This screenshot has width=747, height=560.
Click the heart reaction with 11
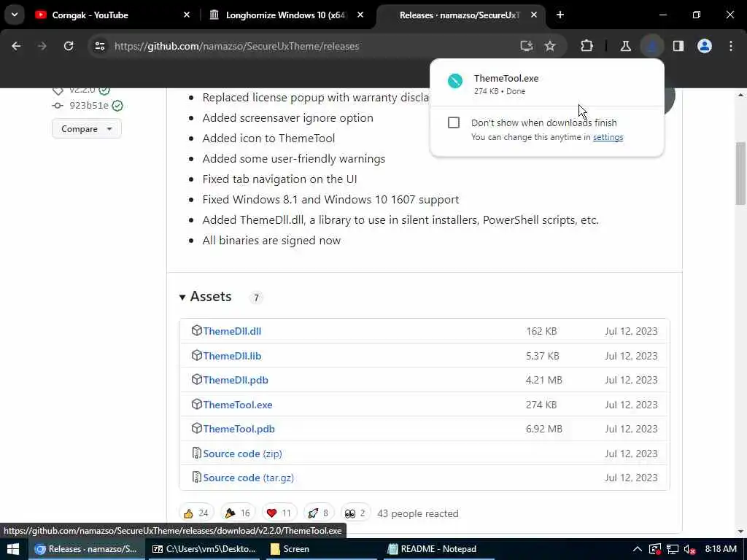tap(279, 513)
